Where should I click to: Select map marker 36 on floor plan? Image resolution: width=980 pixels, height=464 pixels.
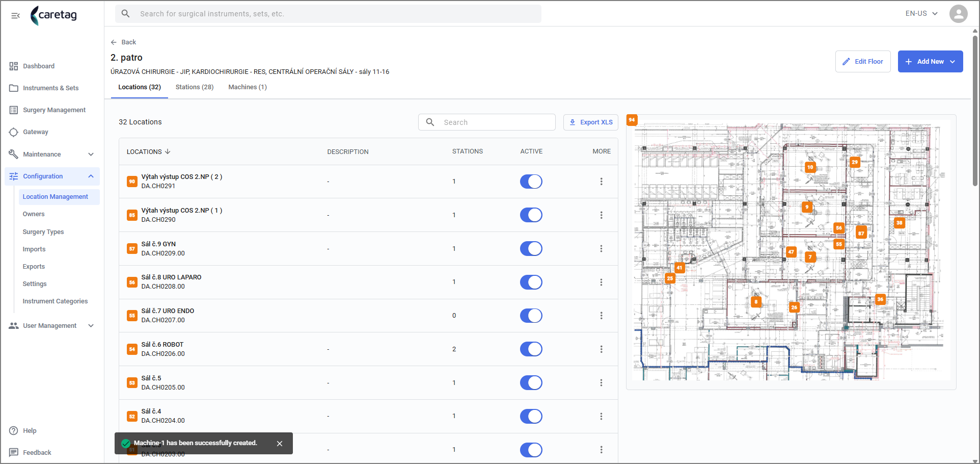pyautogui.click(x=880, y=299)
